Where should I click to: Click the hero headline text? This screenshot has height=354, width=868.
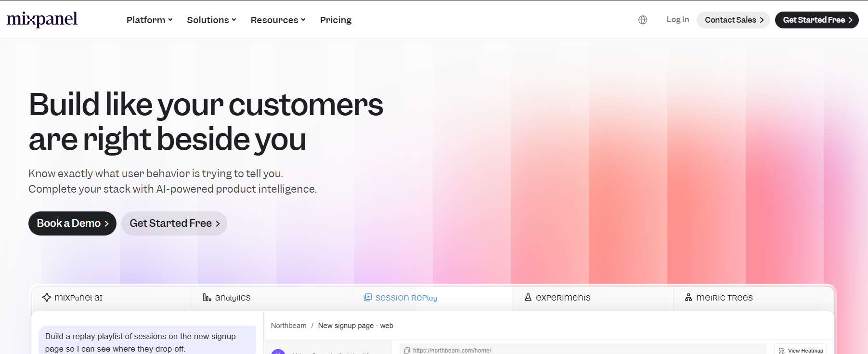coord(206,121)
